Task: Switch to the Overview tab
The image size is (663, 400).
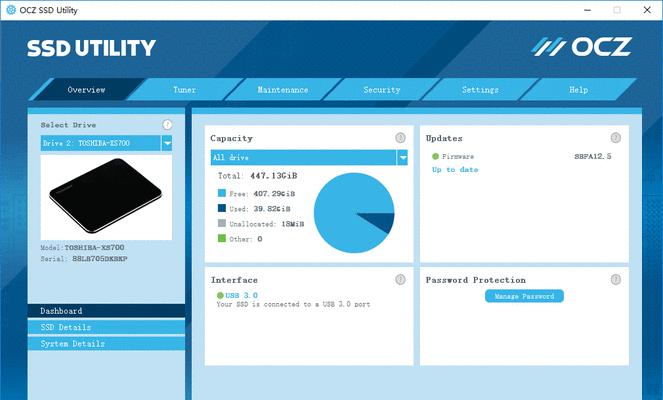Action: pyautogui.click(x=86, y=90)
